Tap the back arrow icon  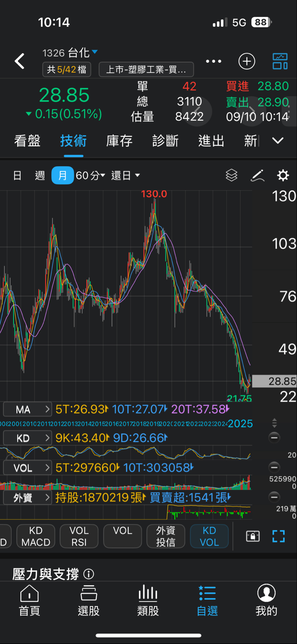[x=20, y=61]
